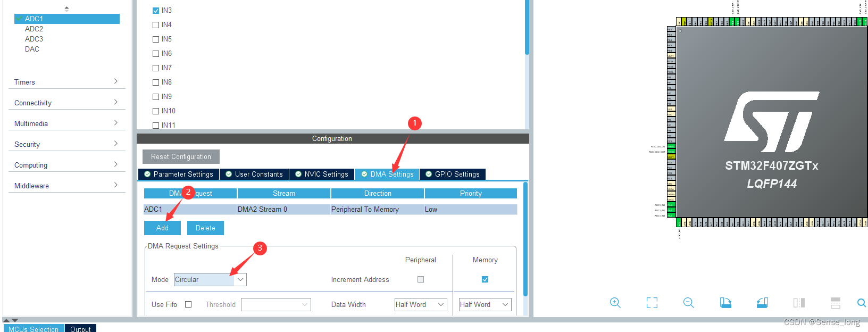868x332 pixels.
Task: Open the pin search magnifier
Action: click(862, 303)
